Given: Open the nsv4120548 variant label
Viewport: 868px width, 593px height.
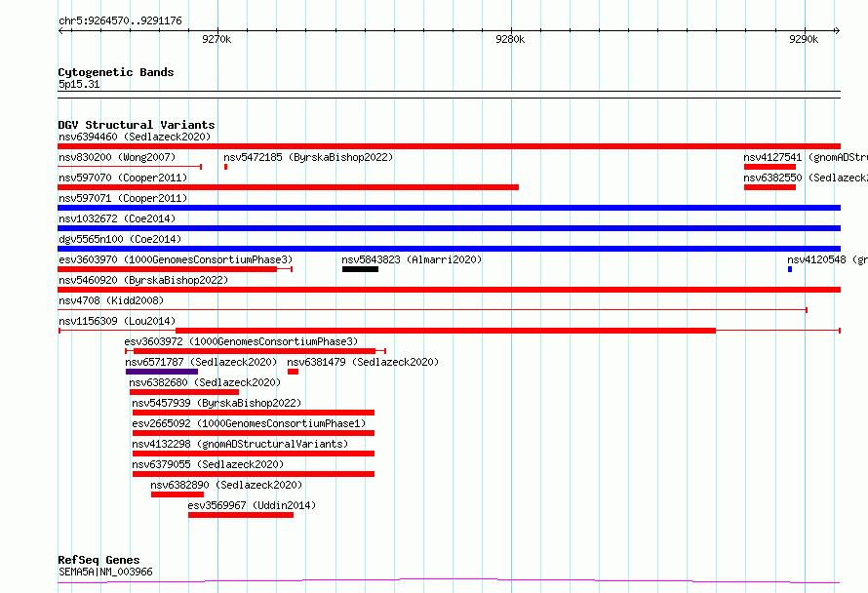Looking at the screenshot, I should coord(828,259).
